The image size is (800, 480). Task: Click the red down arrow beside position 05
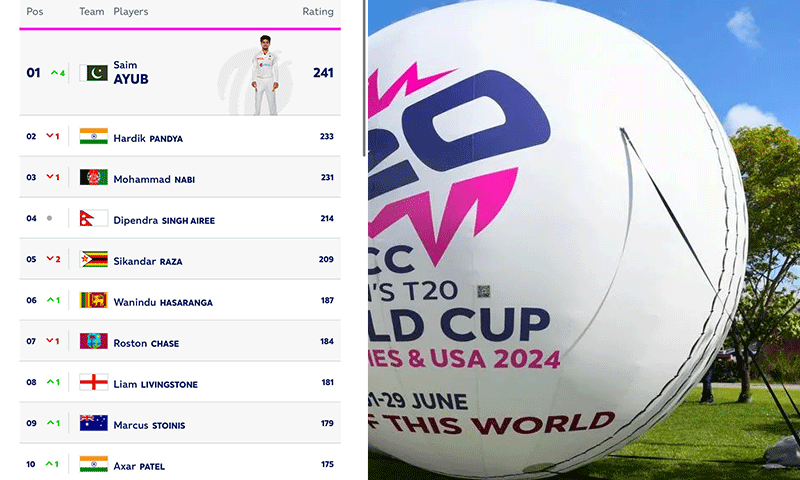click(49, 259)
